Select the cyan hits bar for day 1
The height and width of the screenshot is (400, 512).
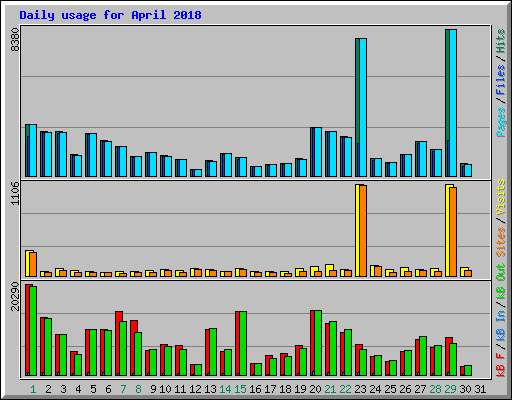point(33,150)
